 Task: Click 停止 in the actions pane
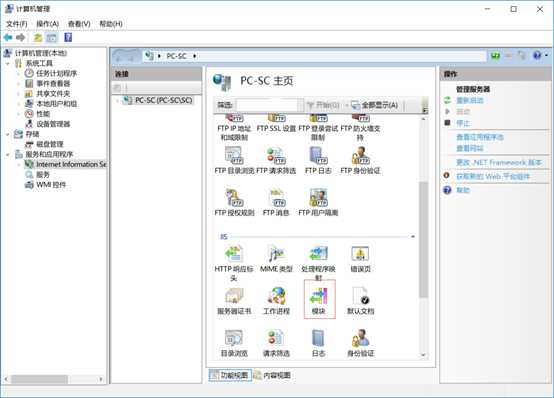[x=463, y=123]
